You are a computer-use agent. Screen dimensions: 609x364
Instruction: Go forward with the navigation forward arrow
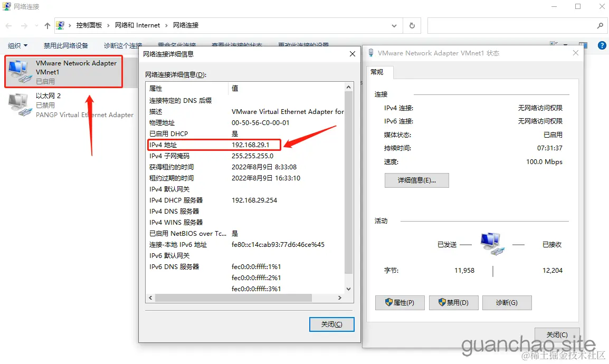(x=24, y=26)
